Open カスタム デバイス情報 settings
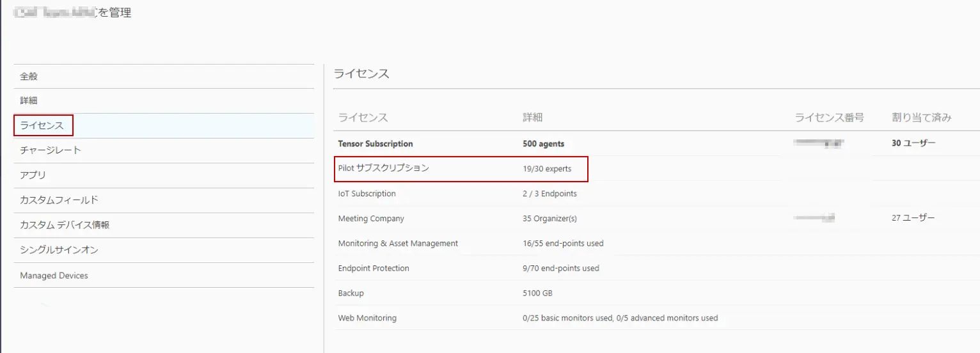 pos(164,225)
